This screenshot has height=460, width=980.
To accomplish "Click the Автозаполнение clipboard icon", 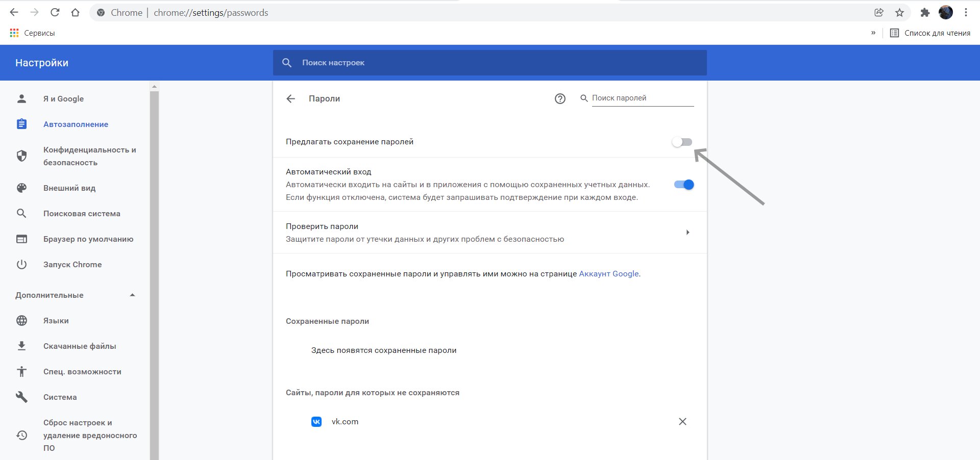I will pos(21,124).
